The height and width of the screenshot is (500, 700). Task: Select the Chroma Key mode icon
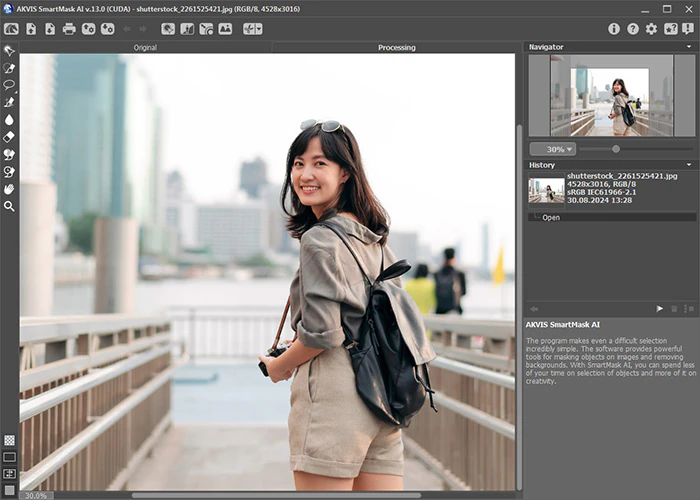[x=206, y=29]
